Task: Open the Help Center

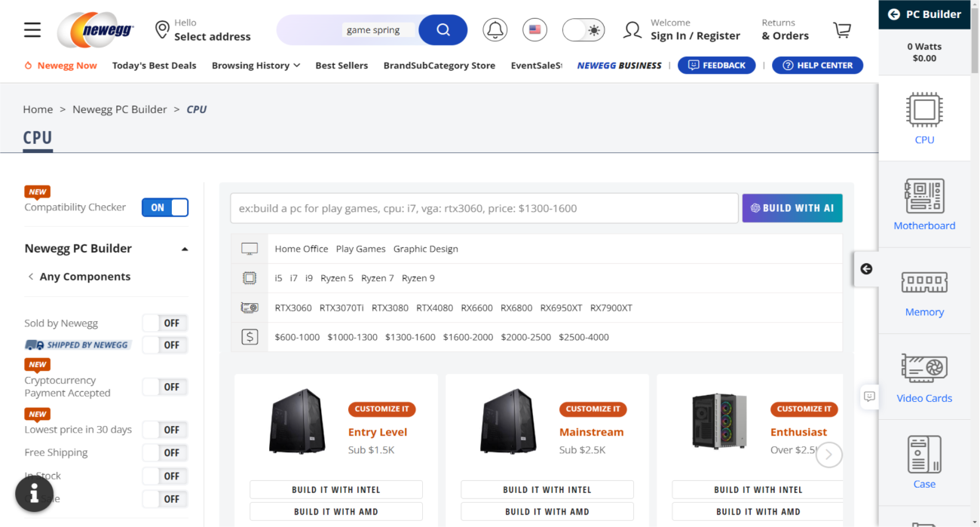Action: coord(817,66)
